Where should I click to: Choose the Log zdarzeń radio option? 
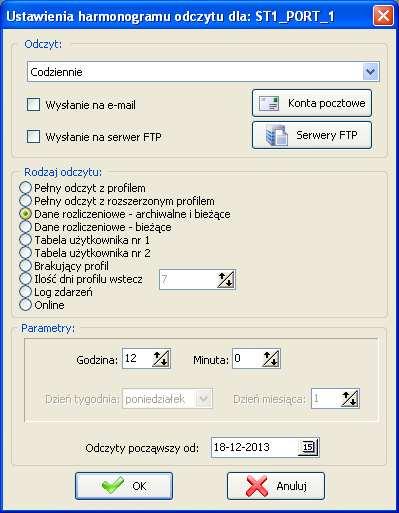point(26,292)
